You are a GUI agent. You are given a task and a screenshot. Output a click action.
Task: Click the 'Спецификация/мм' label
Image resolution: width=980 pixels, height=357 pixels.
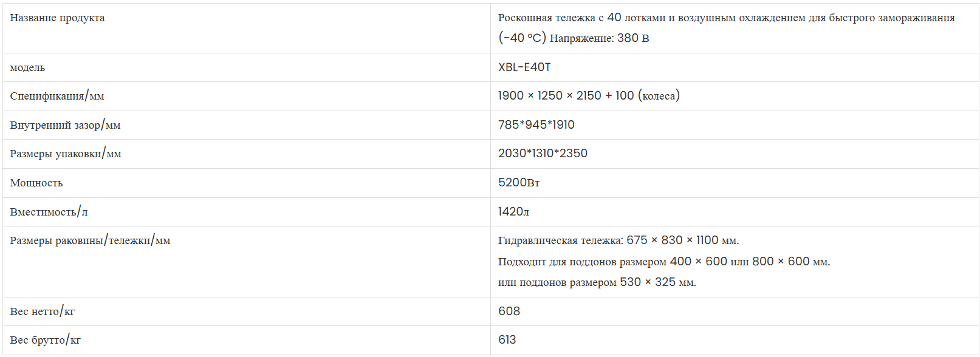click(x=57, y=96)
